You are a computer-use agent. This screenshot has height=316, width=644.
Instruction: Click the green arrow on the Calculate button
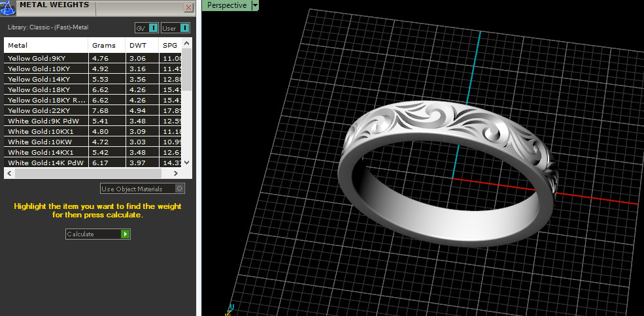tap(126, 234)
